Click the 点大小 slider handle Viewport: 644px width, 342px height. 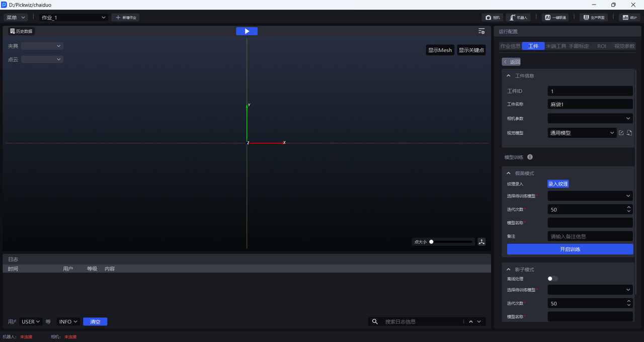431,242
